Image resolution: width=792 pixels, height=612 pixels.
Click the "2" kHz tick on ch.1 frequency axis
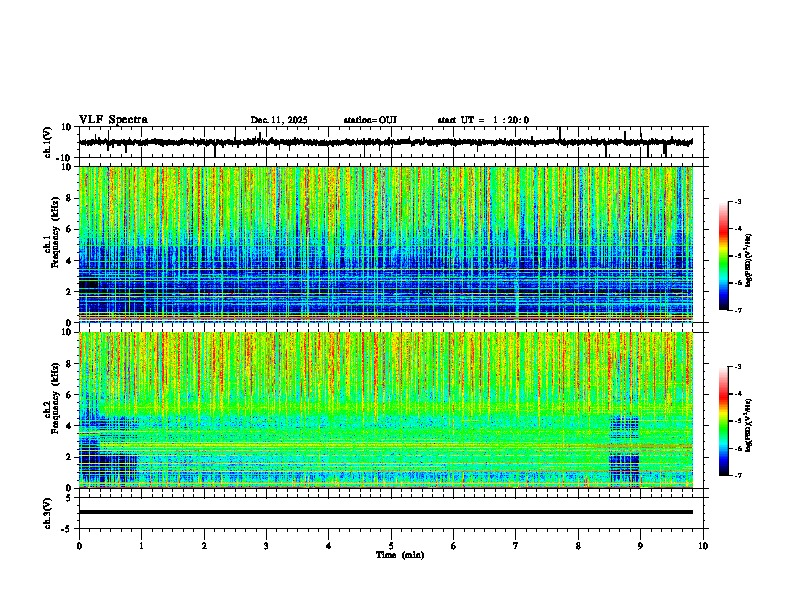(68, 292)
